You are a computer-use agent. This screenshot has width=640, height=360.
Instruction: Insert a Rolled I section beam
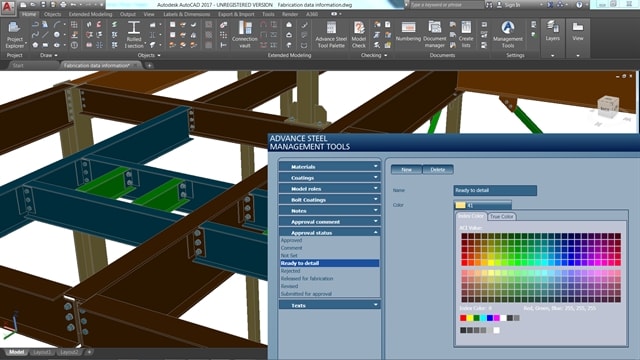133,34
